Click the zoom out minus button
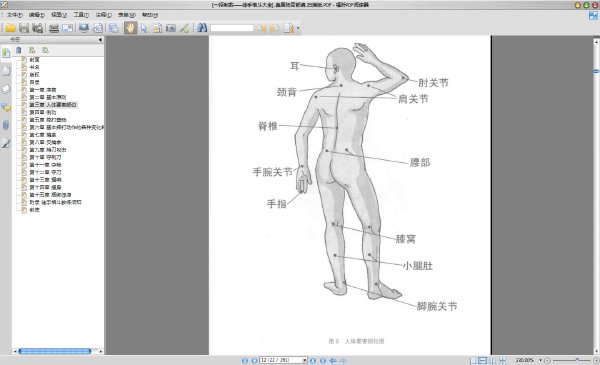Image resolution: width=600 pixels, height=365 pixels. [x=547, y=360]
